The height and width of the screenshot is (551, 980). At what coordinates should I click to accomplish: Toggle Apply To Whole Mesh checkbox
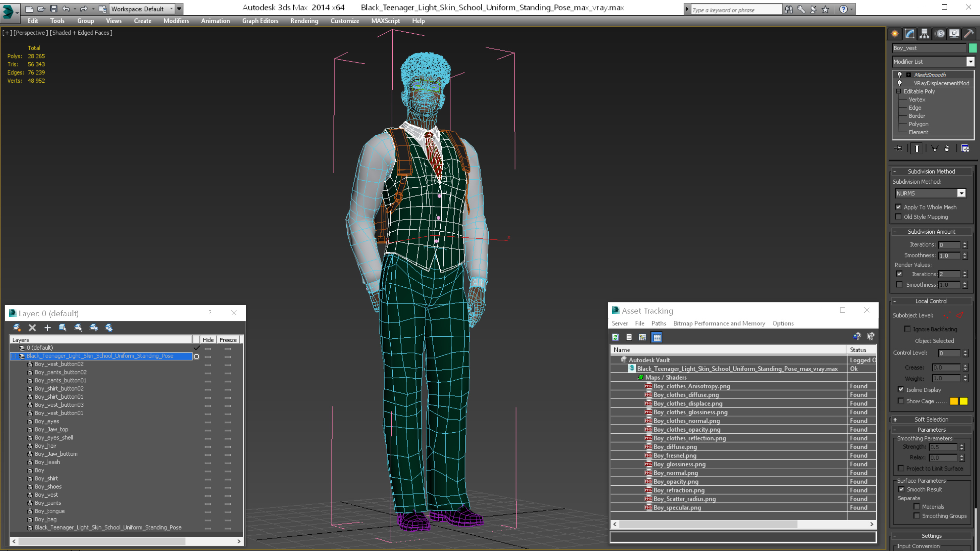click(899, 207)
